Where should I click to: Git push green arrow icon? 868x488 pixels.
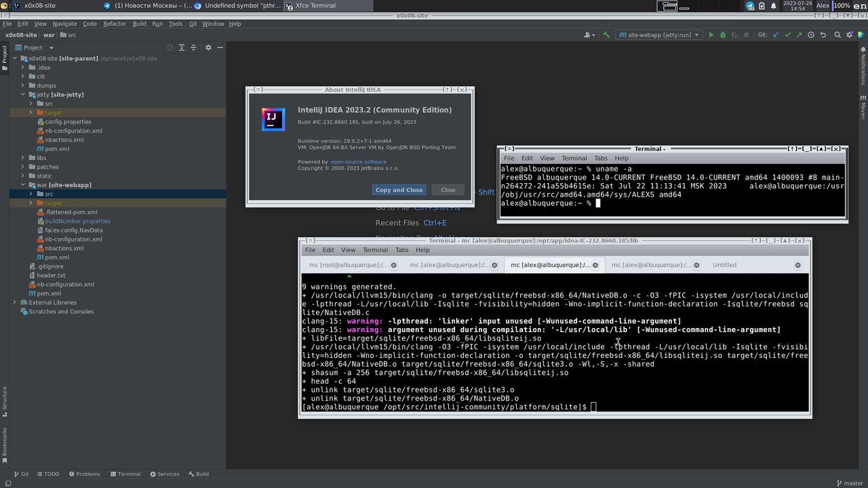pyautogui.click(x=799, y=35)
